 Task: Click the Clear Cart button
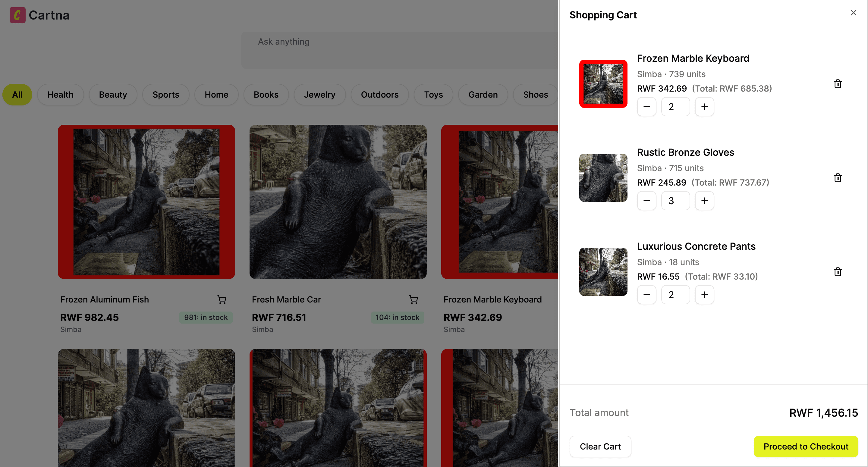600,447
